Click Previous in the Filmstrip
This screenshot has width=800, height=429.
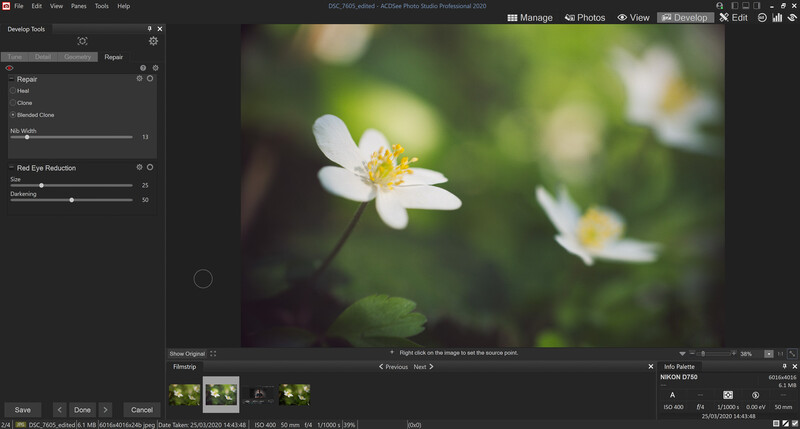(x=393, y=367)
